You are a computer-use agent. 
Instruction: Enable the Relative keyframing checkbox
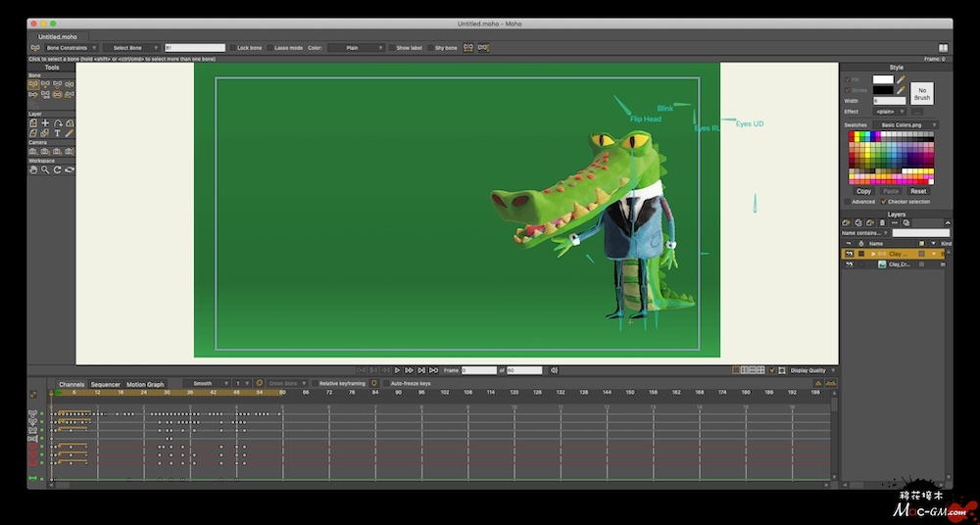[315, 383]
